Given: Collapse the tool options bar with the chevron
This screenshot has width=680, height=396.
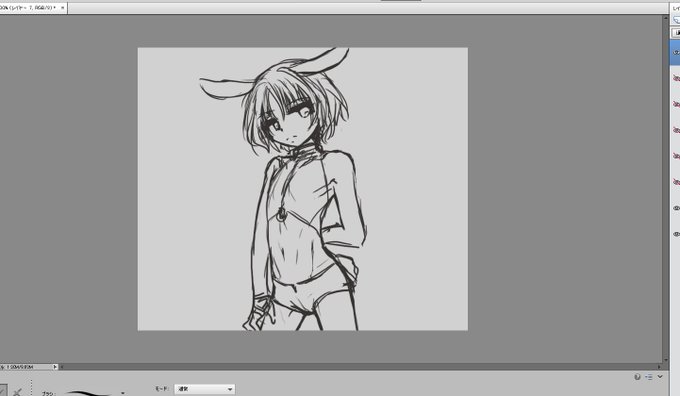Looking at the screenshot, I should click(660, 376).
